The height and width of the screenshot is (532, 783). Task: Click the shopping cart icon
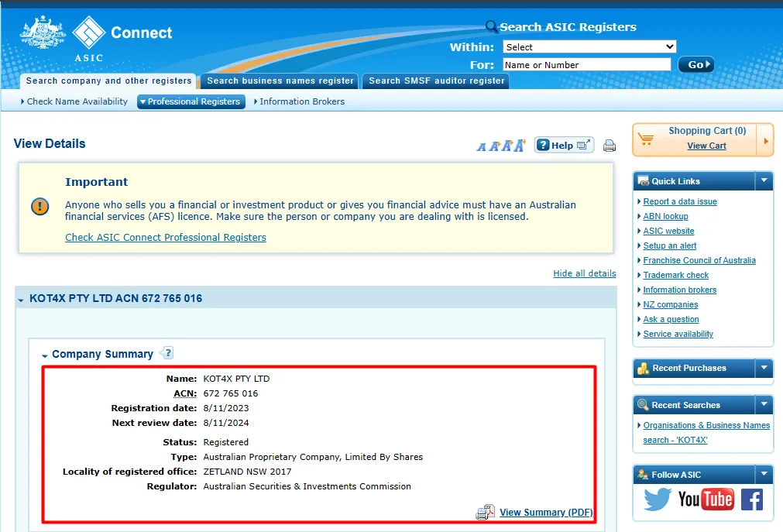646,139
